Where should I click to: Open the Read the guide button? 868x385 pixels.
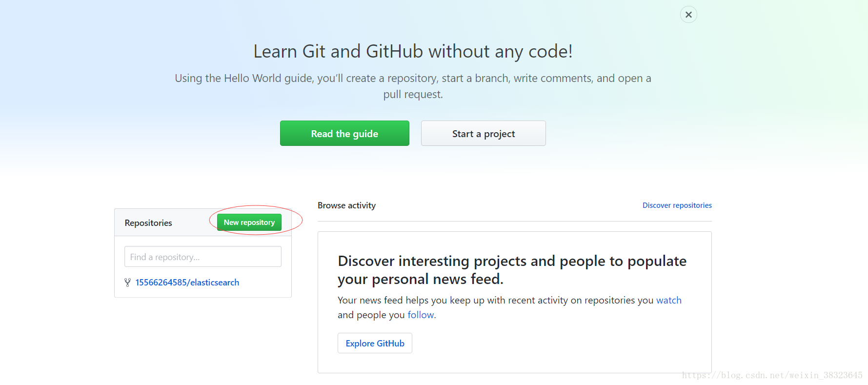344,133
